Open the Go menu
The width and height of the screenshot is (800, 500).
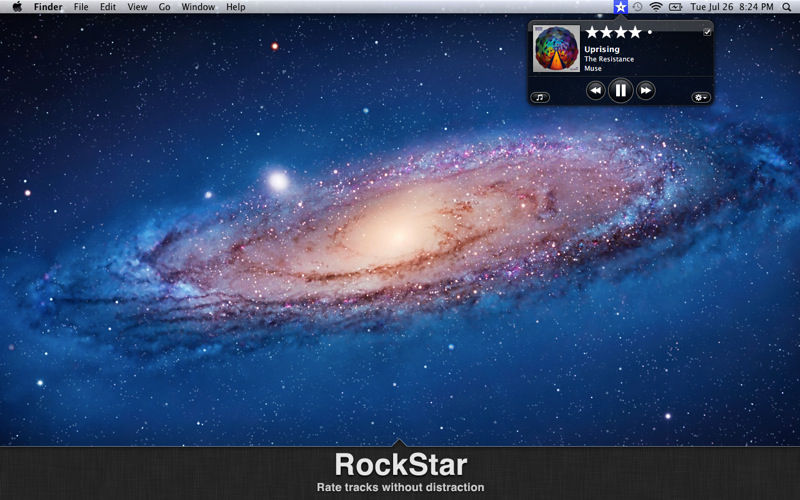[x=164, y=7]
